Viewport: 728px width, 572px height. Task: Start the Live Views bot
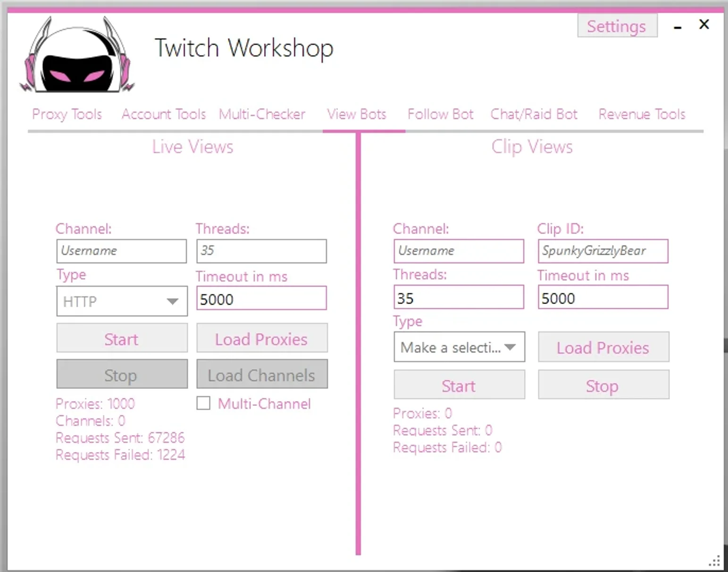[x=122, y=338]
